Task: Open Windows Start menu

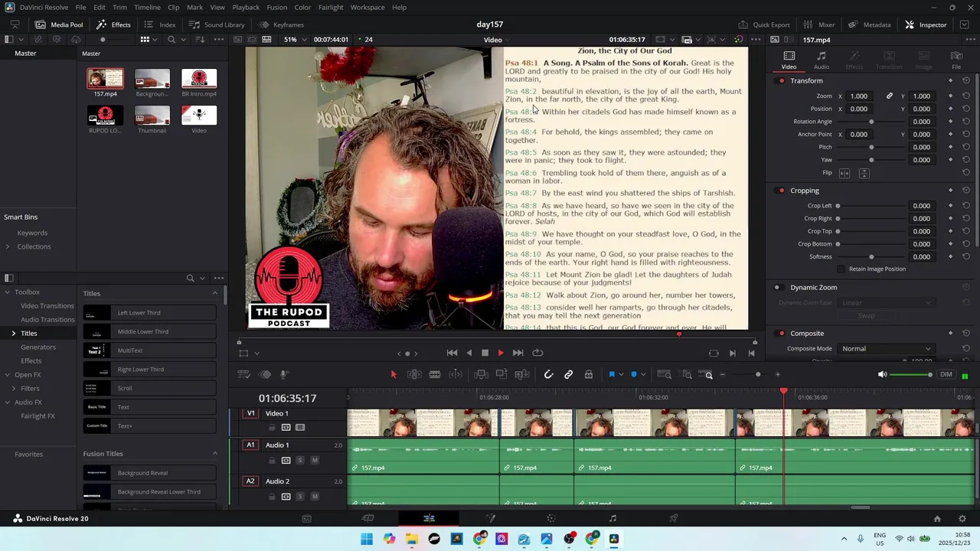Action: point(367,540)
